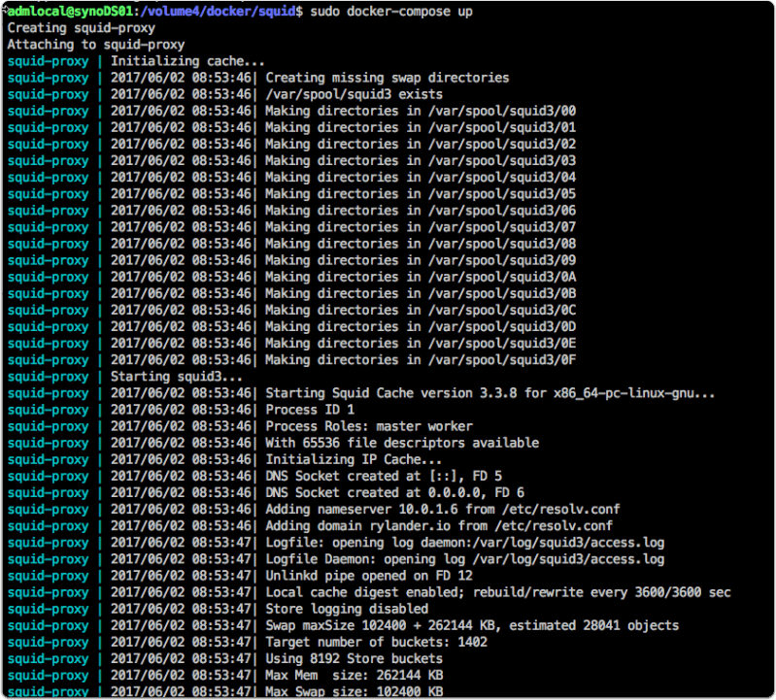
Task: Click 'Adding nameserver 10.0.1.6' line
Action: pyautogui.click(x=443, y=510)
